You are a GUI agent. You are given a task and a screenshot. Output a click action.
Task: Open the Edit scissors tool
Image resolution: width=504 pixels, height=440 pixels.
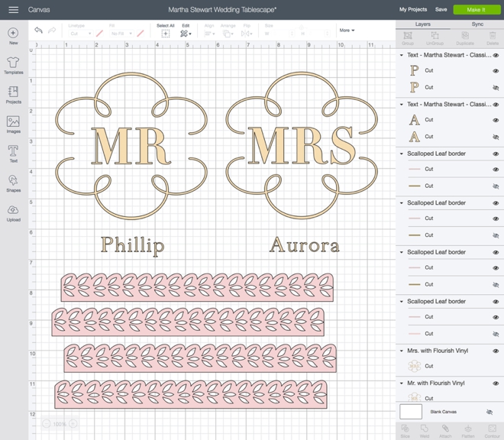pyautogui.click(x=186, y=34)
